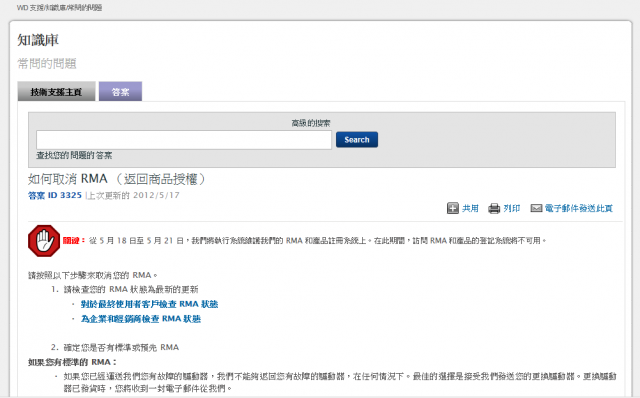640x398 pixels.
Task: Open the 共用 share link
Action: [x=470, y=208]
